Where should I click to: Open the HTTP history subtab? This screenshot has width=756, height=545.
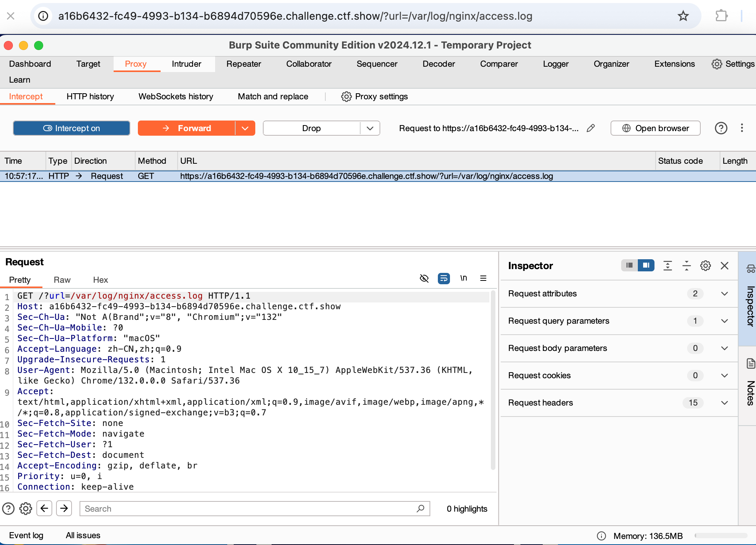(90, 96)
